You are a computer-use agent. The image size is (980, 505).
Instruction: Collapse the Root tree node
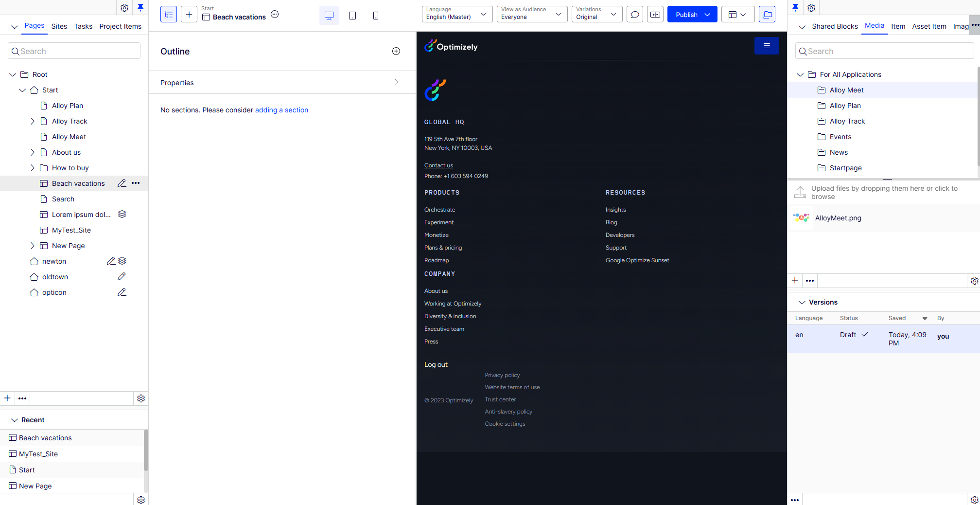coord(13,74)
